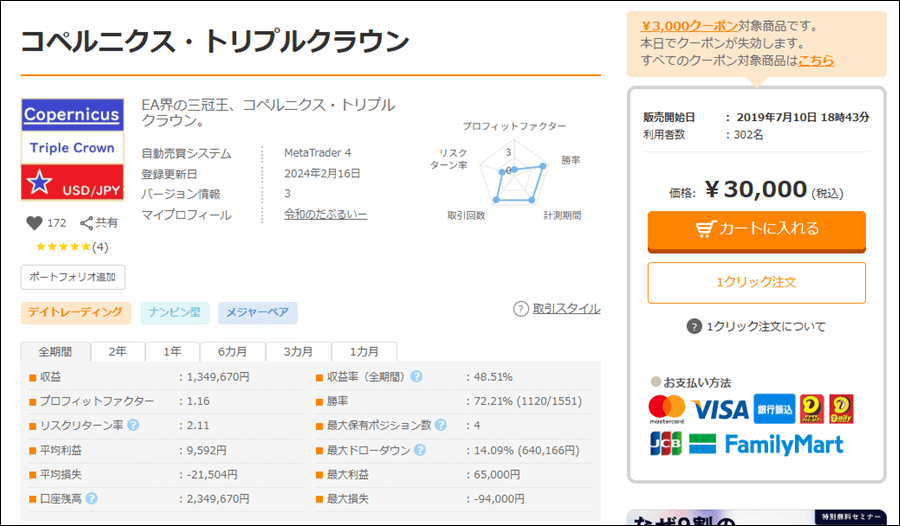Click help icon beside 取引スタイル

[x=520, y=309]
